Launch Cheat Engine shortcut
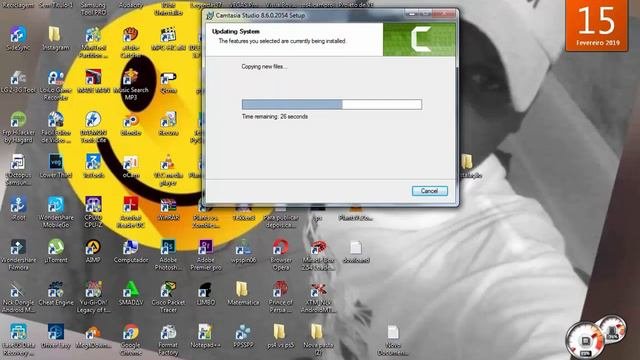 pyautogui.click(x=56, y=294)
